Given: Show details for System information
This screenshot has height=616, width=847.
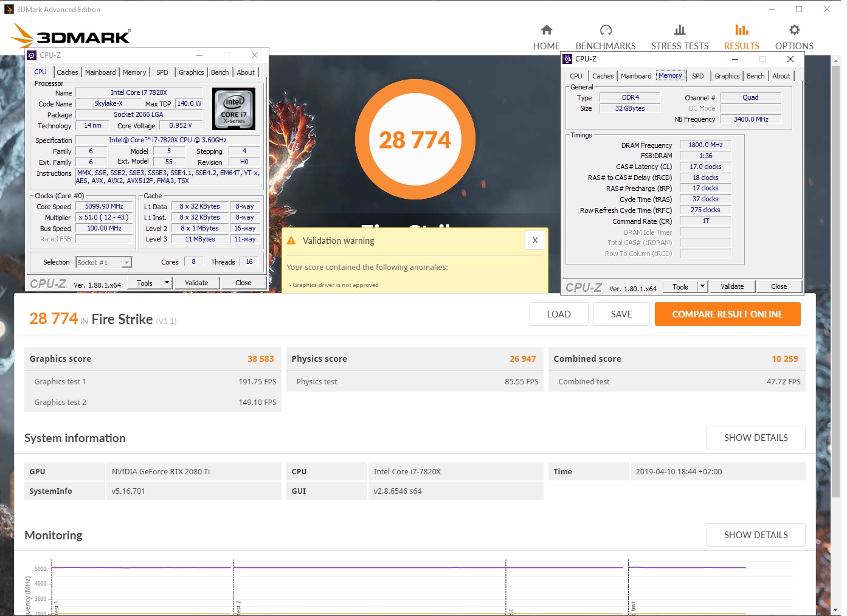Looking at the screenshot, I should pos(756,438).
